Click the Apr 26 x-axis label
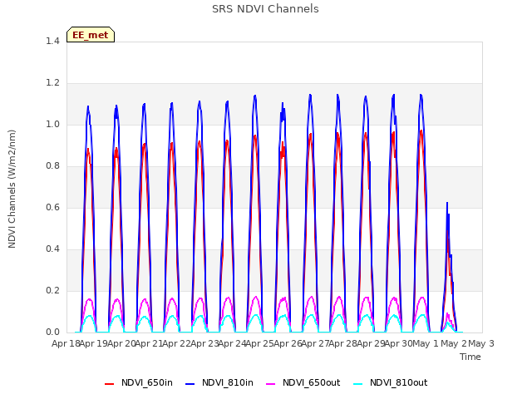The image size is (532, 399). pos(288,343)
